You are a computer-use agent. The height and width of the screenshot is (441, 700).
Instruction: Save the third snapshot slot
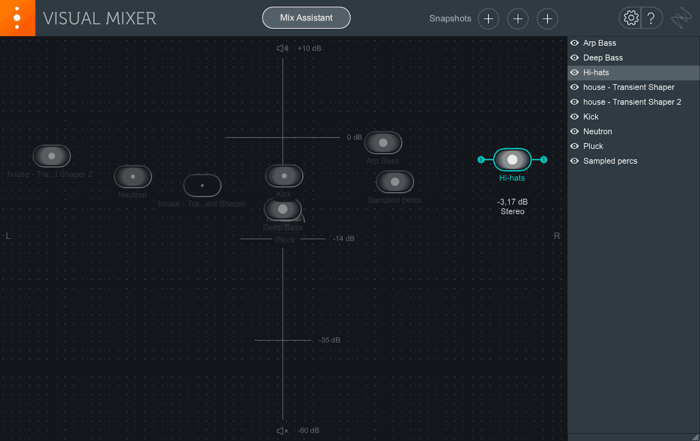click(x=547, y=19)
